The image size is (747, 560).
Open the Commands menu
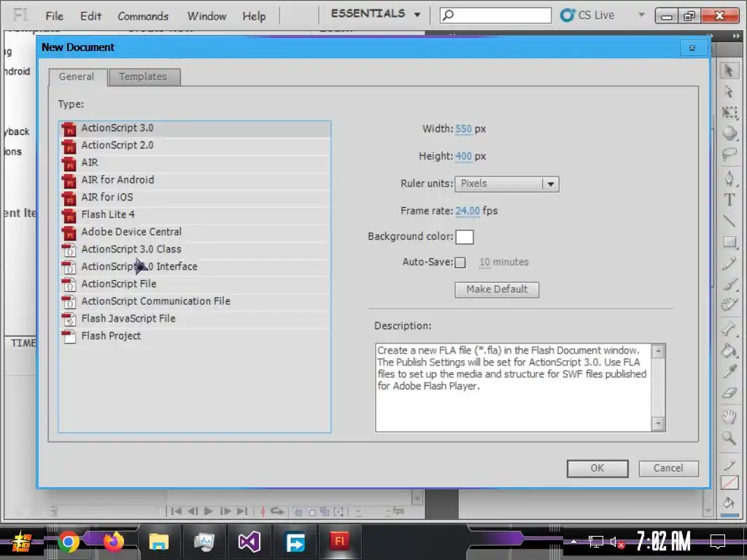[x=143, y=16]
